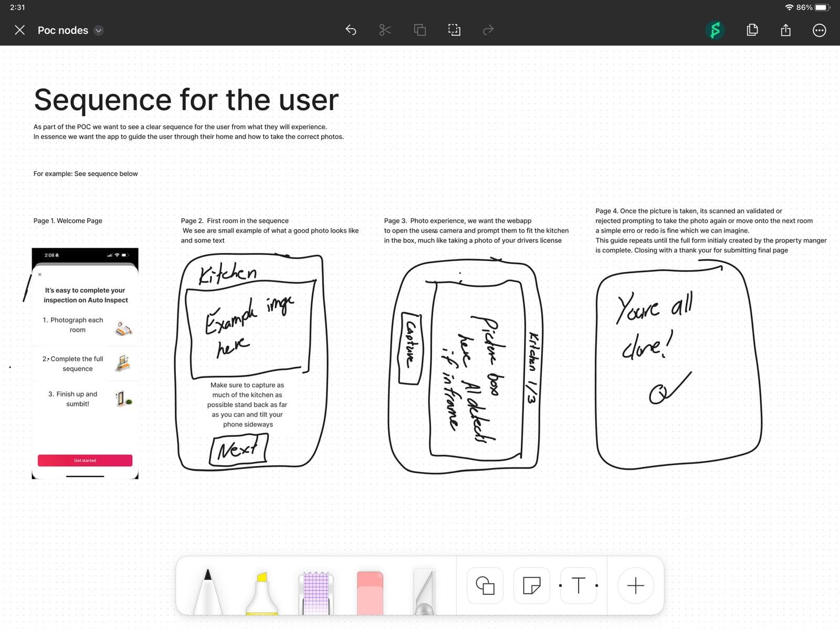Image resolution: width=840 pixels, height=629 pixels.
Task: Insert a shape with shapes tool
Action: [485, 585]
